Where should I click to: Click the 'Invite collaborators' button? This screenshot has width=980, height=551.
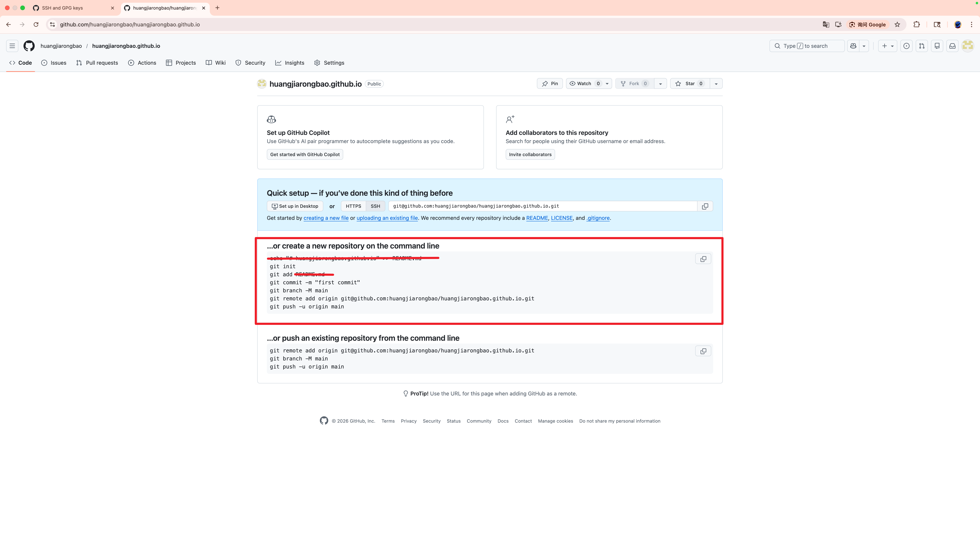tap(530, 154)
